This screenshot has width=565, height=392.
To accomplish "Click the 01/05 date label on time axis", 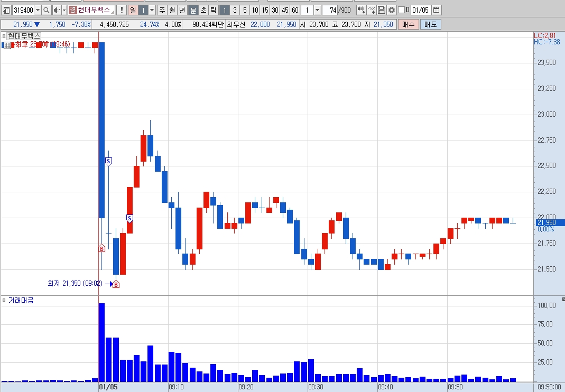I will (x=108, y=387).
